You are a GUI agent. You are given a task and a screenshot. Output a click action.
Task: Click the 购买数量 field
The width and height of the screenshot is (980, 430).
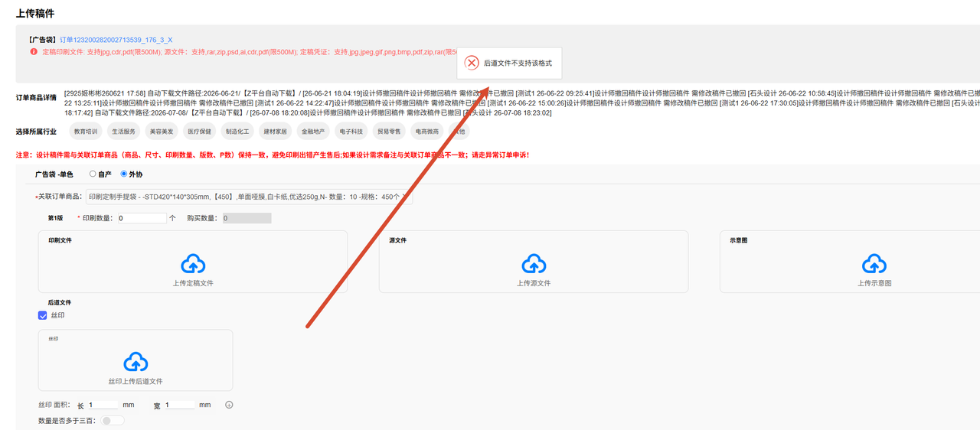tap(247, 218)
